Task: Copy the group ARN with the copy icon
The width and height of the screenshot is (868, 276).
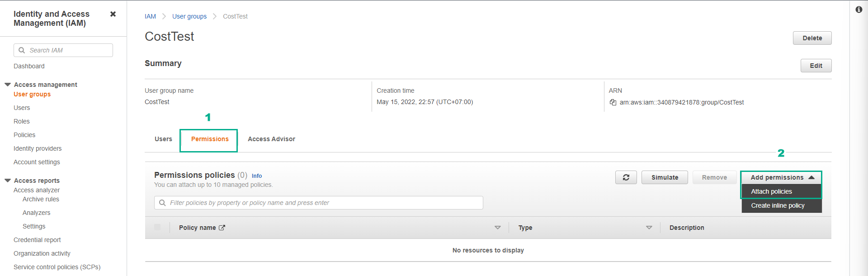Action: coord(613,102)
